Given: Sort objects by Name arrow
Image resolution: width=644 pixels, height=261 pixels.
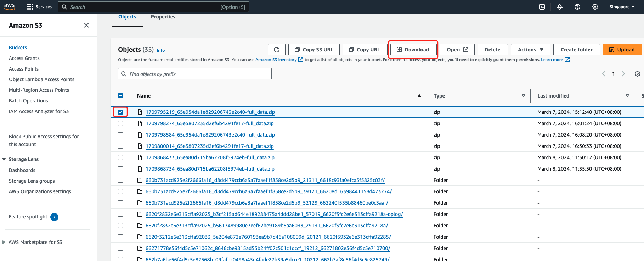Looking at the screenshot, I should pyautogui.click(x=419, y=96).
